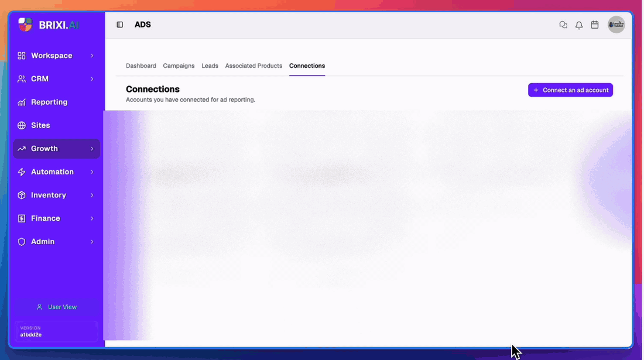
Task: Open the Sites sidebar label
Action: click(40, 125)
